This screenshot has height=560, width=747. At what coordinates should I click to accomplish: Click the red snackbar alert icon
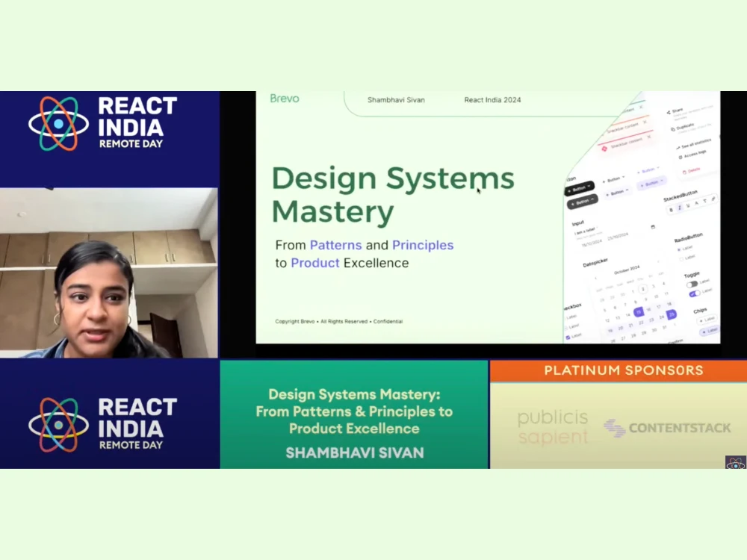pyautogui.click(x=604, y=149)
